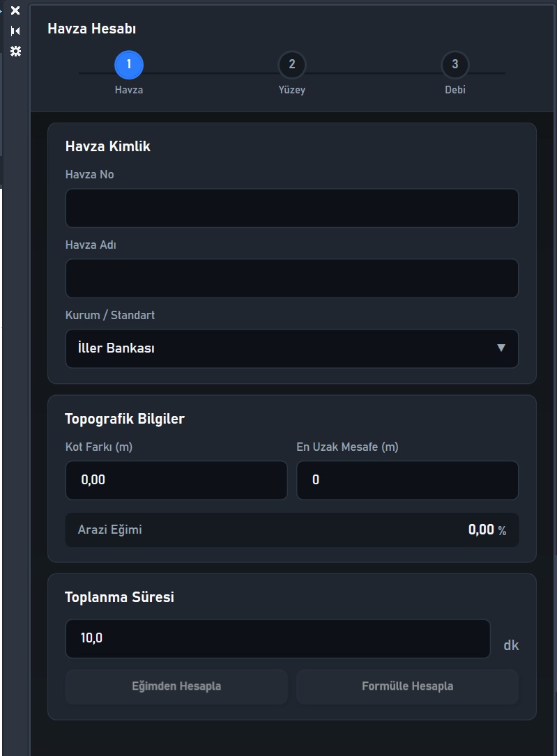This screenshot has height=756, width=557.
Task: Click the Havza Hesabı panel title
Action: coord(91,29)
